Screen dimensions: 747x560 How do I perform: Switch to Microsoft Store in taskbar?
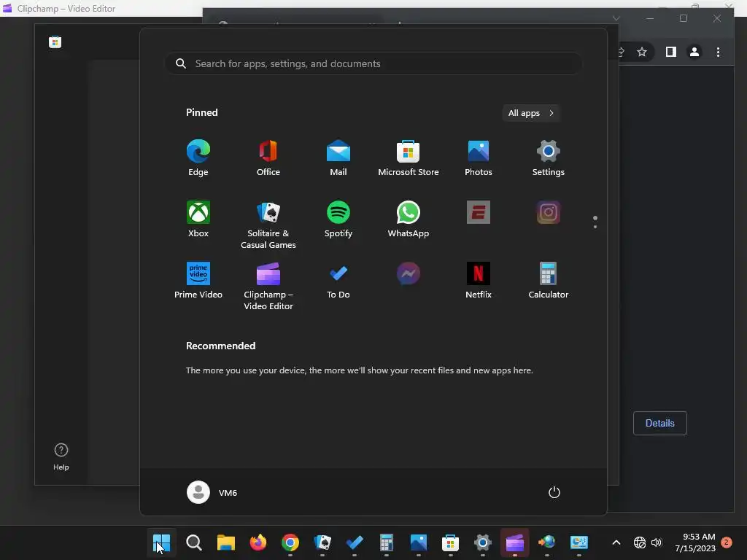coord(451,542)
